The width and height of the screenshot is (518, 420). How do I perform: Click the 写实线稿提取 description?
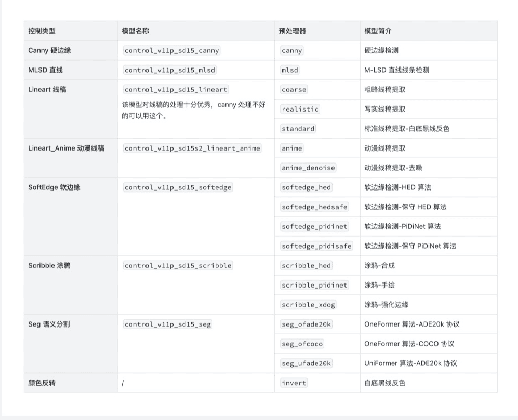click(385, 109)
